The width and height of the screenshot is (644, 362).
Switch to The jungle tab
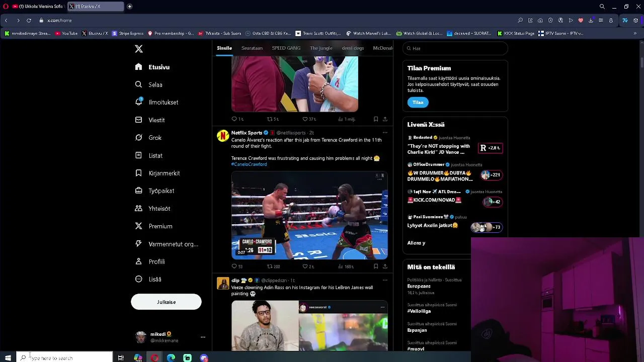click(x=321, y=48)
